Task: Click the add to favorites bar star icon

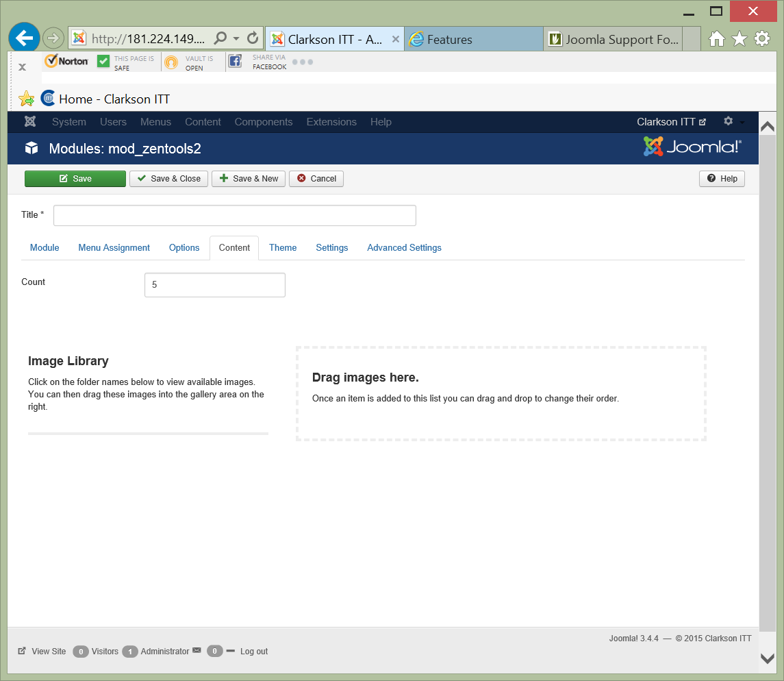Action: click(27, 99)
